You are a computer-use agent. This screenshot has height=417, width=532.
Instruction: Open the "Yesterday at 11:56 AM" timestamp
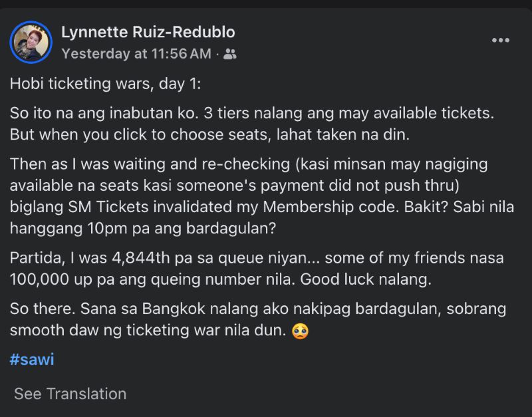pos(136,54)
